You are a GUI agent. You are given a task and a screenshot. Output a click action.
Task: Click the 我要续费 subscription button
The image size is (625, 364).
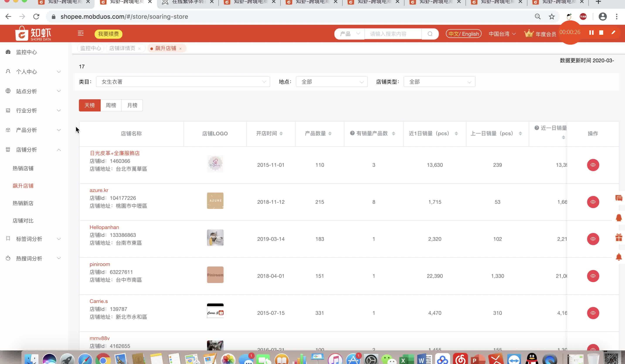click(x=109, y=34)
